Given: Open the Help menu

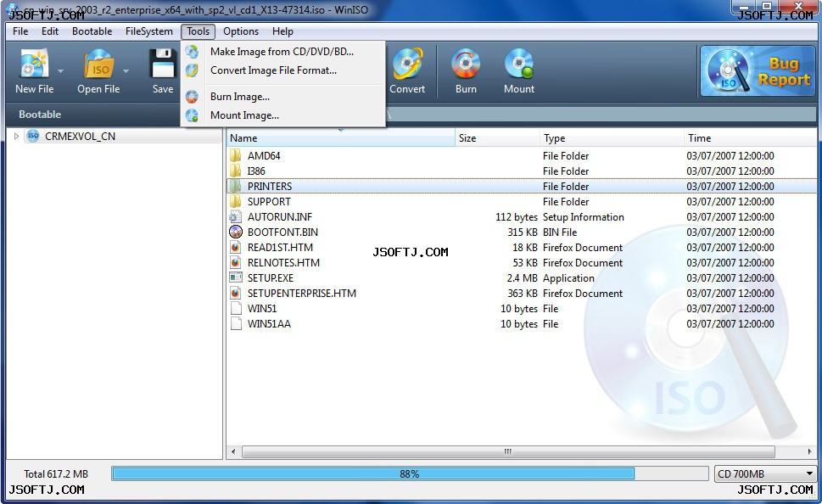Looking at the screenshot, I should pyautogui.click(x=282, y=31).
